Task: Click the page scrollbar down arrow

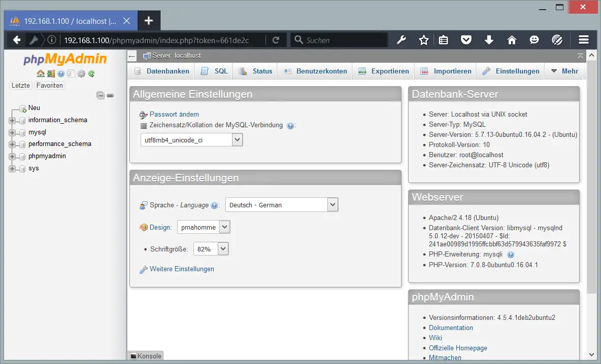Action: pos(591,354)
